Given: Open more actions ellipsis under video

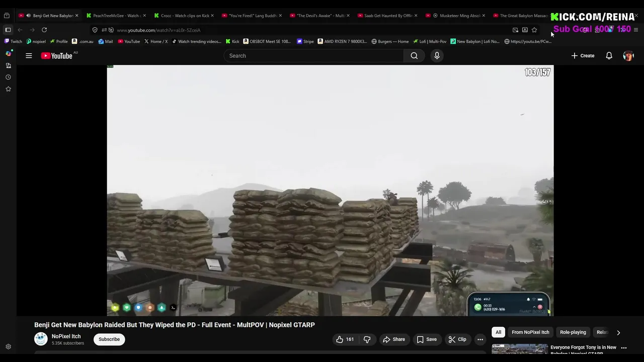Looking at the screenshot, I should pyautogui.click(x=480, y=339).
